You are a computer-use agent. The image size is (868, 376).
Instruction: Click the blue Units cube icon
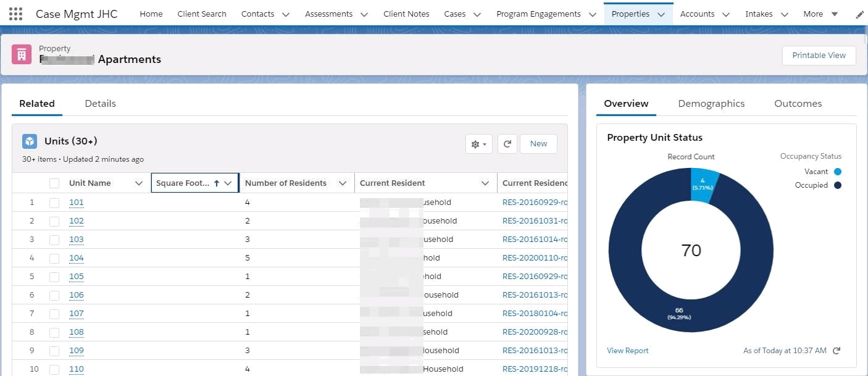tap(30, 141)
